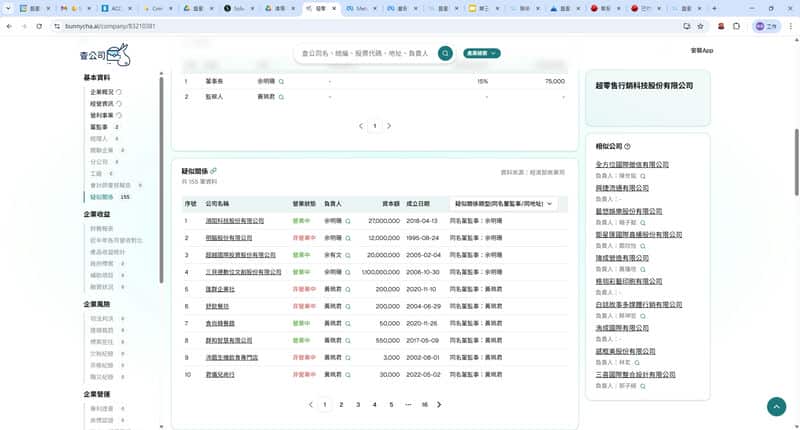Click help icon beside 相似公司 heading
This screenshot has height=430, width=800.
pyautogui.click(x=626, y=146)
